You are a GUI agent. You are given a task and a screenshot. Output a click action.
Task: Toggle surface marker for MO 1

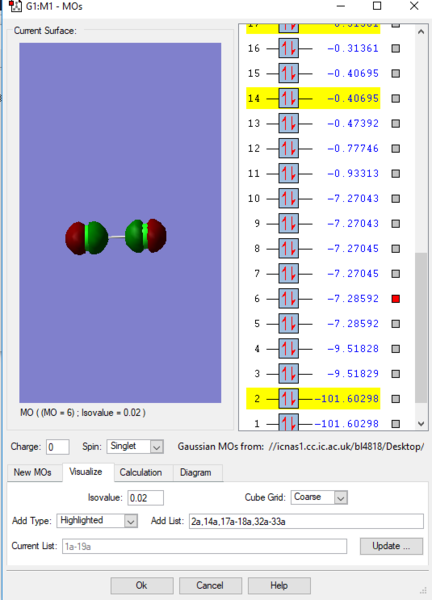click(x=396, y=424)
